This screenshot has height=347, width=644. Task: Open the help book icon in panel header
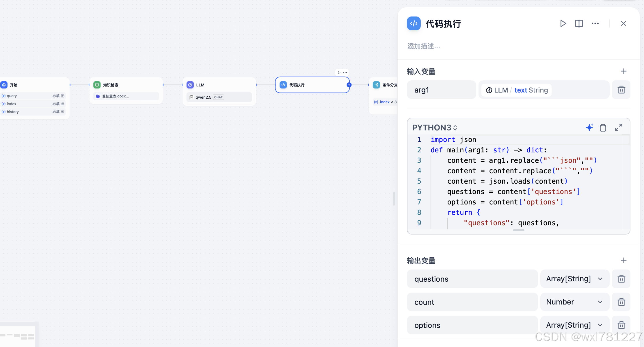pyautogui.click(x=579, y=23)
